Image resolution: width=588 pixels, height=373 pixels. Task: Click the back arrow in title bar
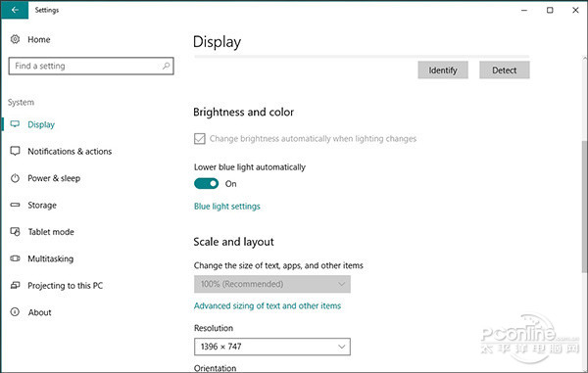pyautogui.click(x=15, y=10)
